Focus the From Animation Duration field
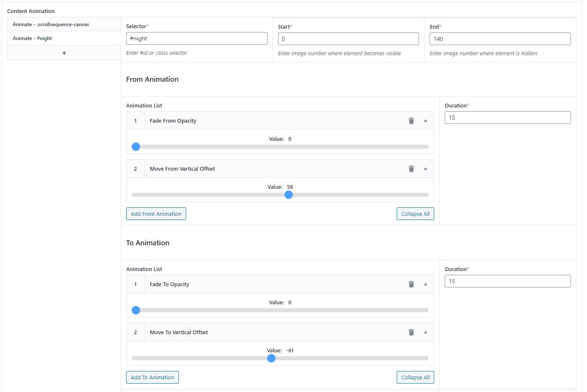Image resolution: width=587 pixels, height=392 pixels. [x=508, y=118]
